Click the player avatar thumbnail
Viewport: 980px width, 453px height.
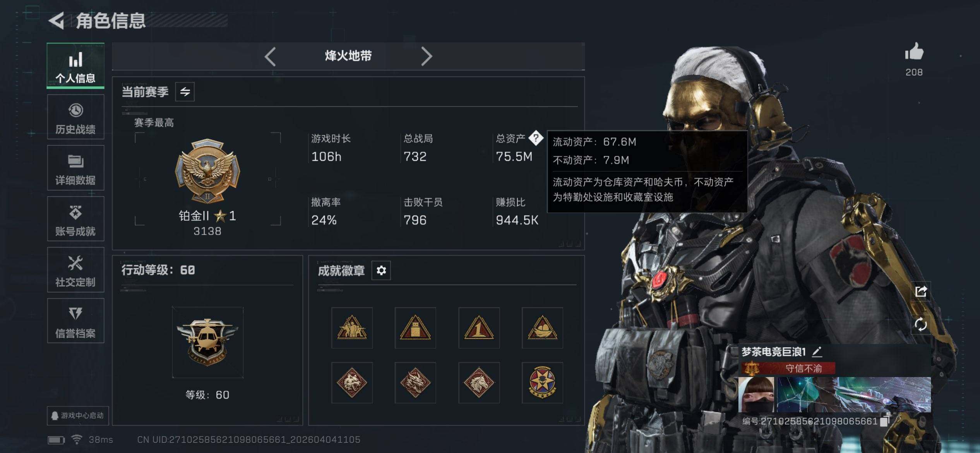[x=756, y=395]
